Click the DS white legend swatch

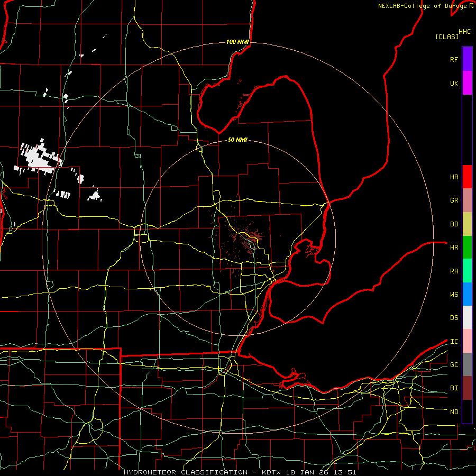point(467,317)
